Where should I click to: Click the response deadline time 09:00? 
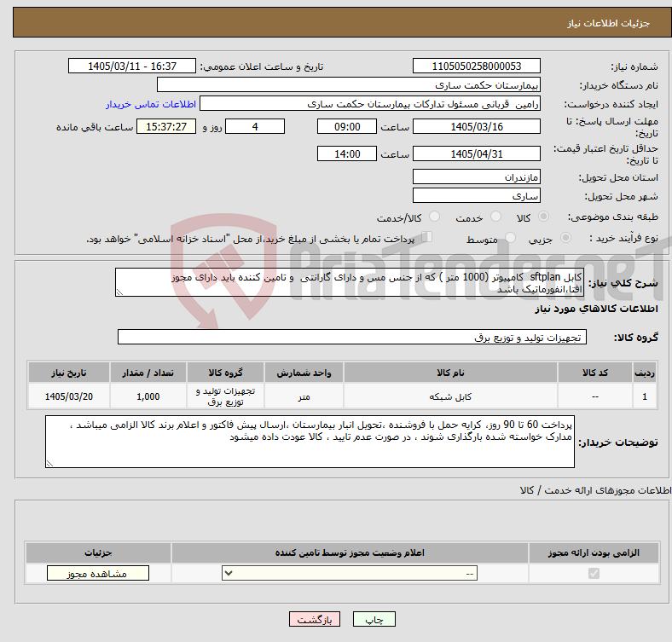tap(347, 126)
